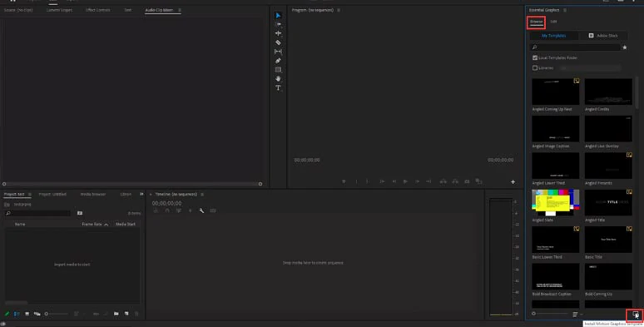This screenshot has width=644, height=327.
Task: Click Install Motion Graphics Template icon
Action: [x=636, y=315]
